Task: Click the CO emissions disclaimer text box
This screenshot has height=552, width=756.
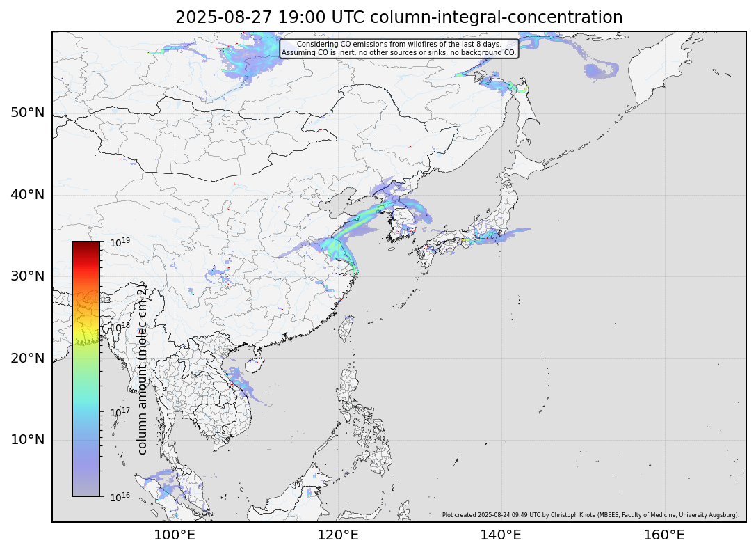Action: tap(399, 48)
